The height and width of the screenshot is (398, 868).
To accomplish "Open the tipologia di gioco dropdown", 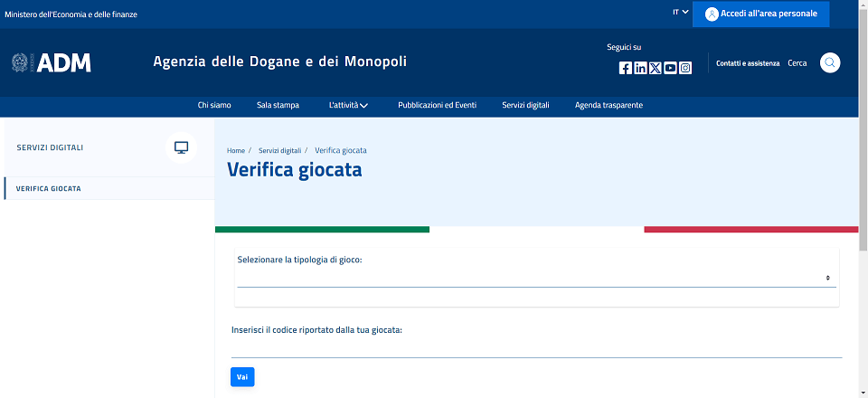I will click(536, 278).
